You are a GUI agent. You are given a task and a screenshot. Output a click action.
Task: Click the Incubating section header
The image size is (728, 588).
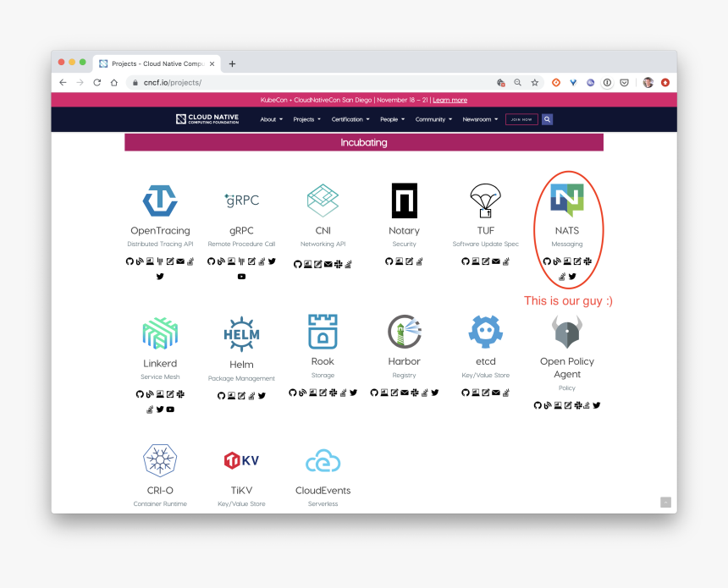tap(363, 142)
